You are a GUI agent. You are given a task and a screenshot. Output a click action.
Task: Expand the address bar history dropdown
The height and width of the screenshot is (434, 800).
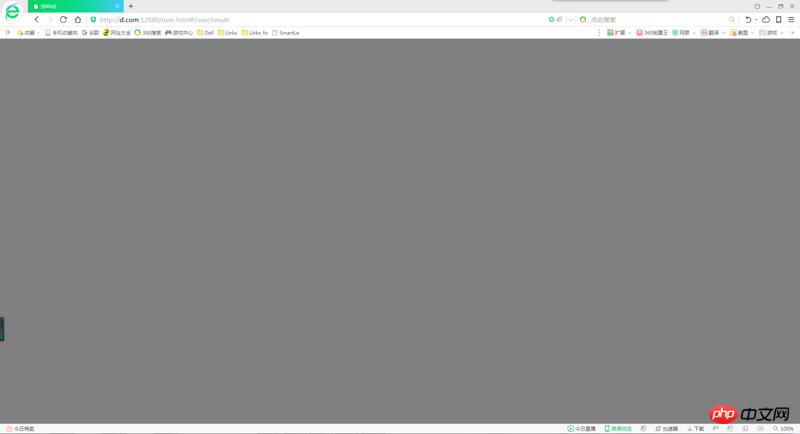[x=570, y=19]
